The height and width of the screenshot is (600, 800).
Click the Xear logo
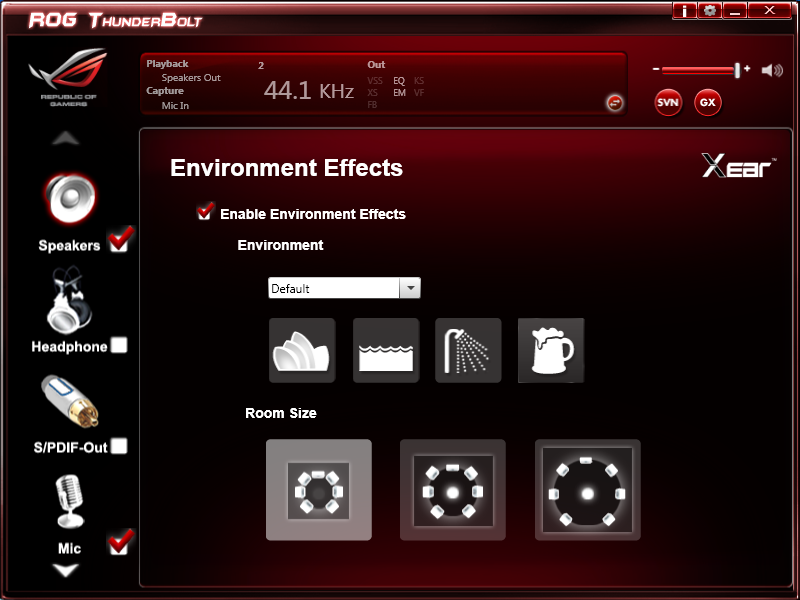tap(739, 166)
